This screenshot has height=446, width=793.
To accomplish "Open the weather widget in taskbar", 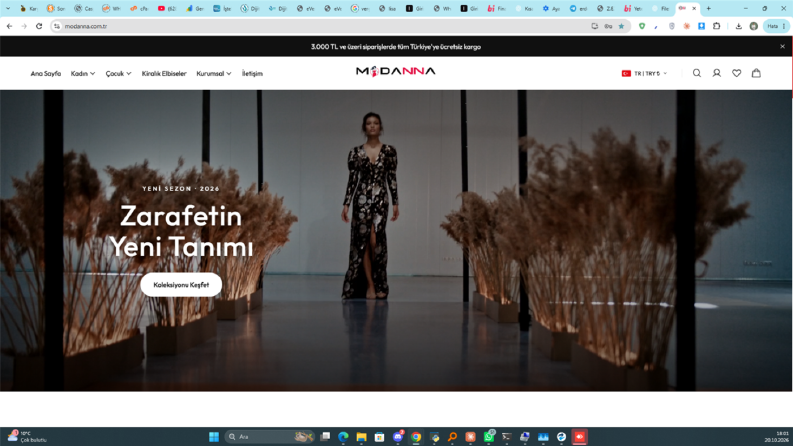I will coord(27,437).
